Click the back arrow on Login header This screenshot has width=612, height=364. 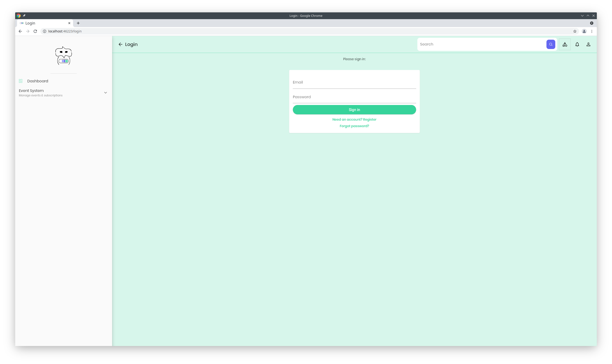pos(120,44)
